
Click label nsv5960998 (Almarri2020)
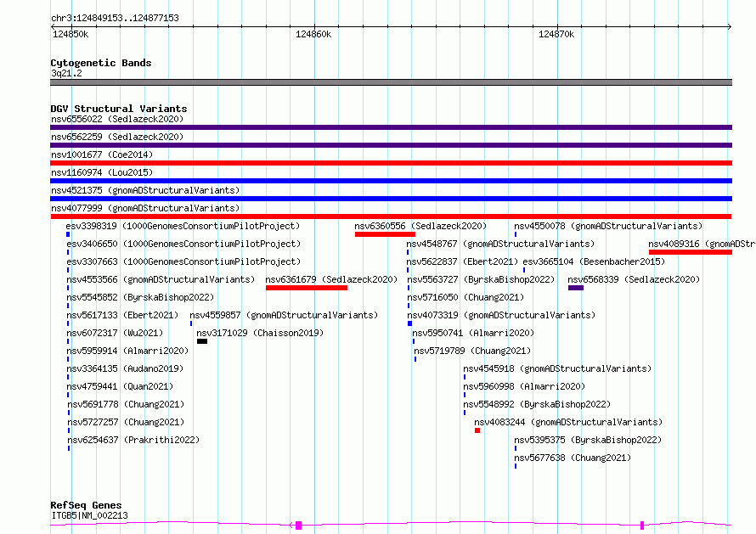[524, 386]
